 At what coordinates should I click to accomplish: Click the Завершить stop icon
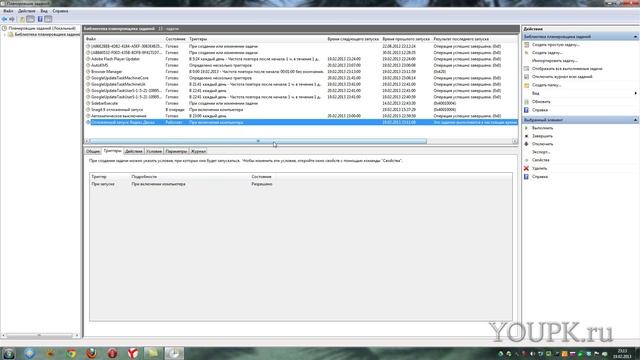pos(527,136)
